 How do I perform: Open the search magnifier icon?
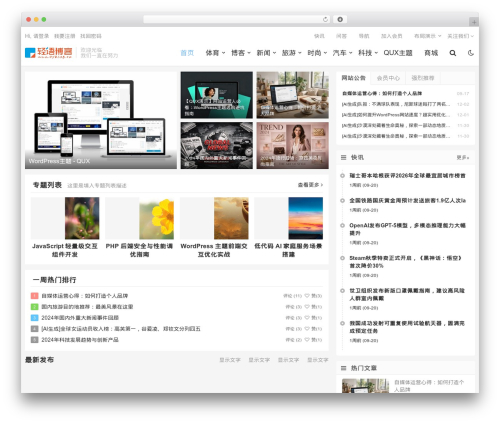pos(452,53)
